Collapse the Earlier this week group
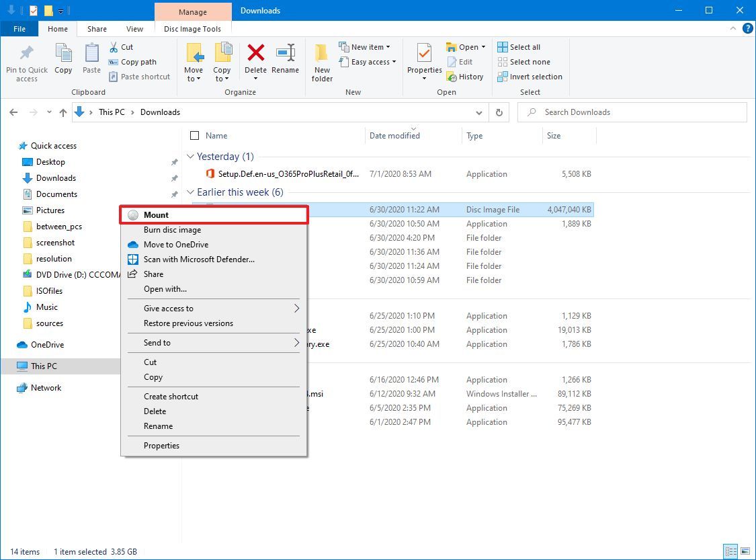This screenshot has height=560, width=756. (x=190, y=192)
